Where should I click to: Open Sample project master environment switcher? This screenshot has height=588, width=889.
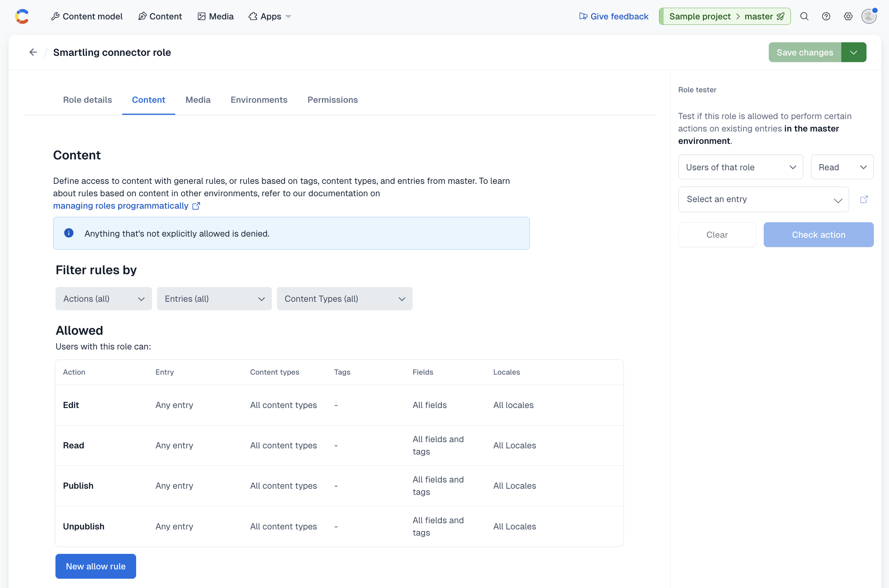[725, 16]
